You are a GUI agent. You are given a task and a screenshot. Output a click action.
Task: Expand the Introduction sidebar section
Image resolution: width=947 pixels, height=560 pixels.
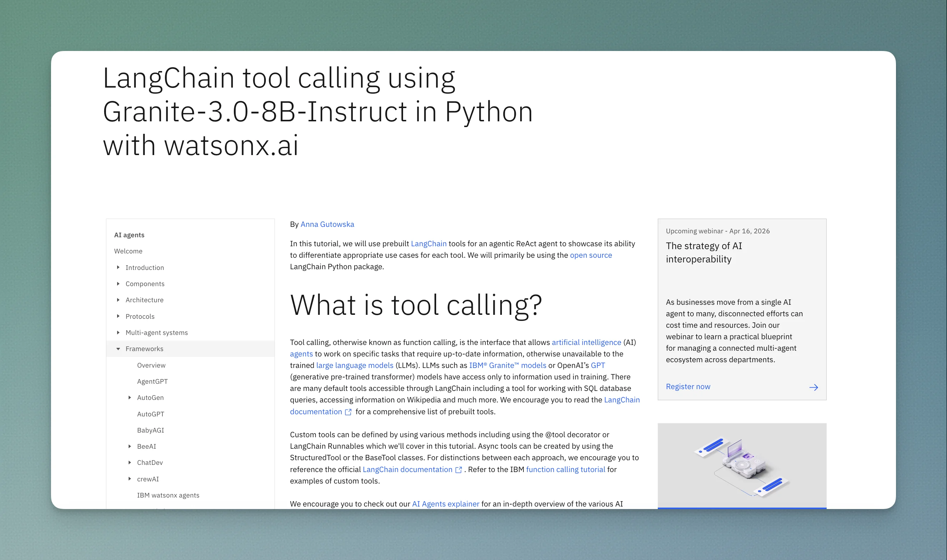point(118,267)
